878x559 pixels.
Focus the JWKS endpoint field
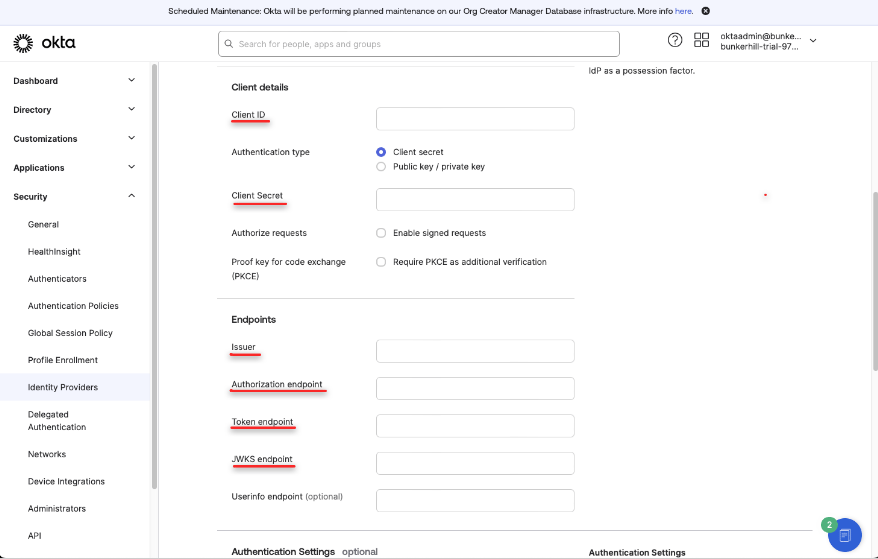coord(475,463)
